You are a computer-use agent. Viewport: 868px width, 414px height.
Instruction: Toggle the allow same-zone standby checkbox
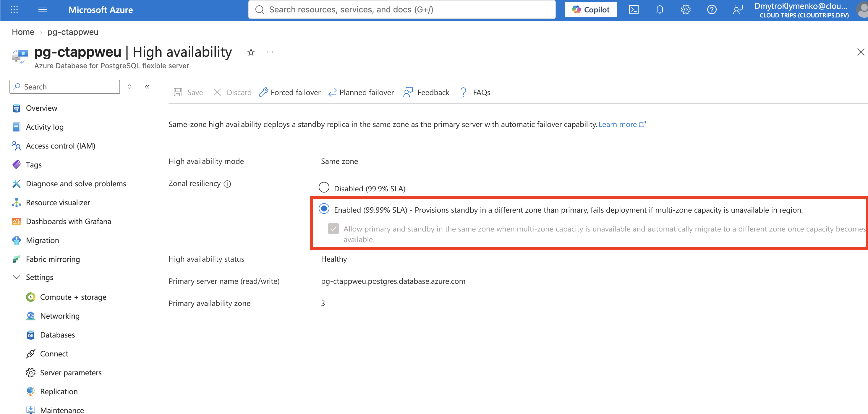click(x=333, y=229)
